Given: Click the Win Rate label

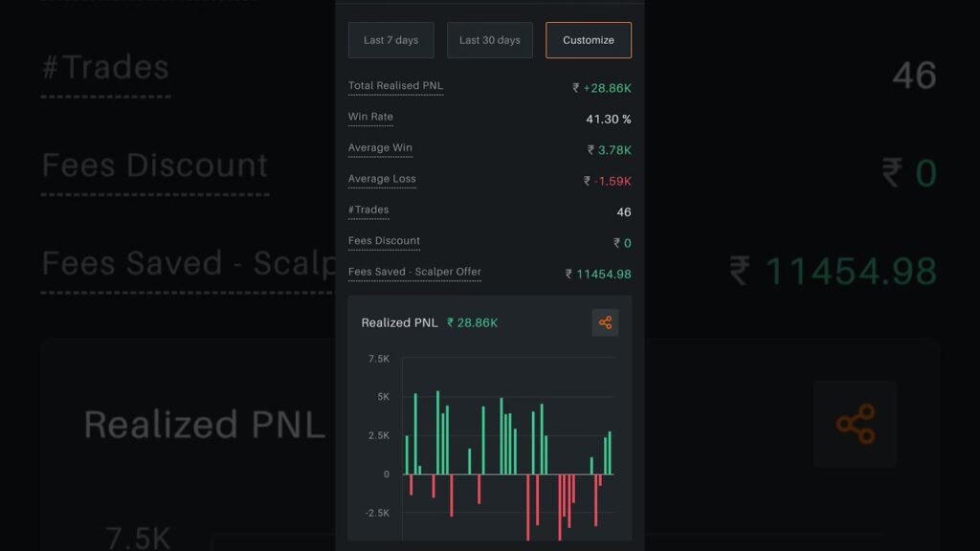Looking at the screenshot, I should pyautogui.click(x=370, y=117).
